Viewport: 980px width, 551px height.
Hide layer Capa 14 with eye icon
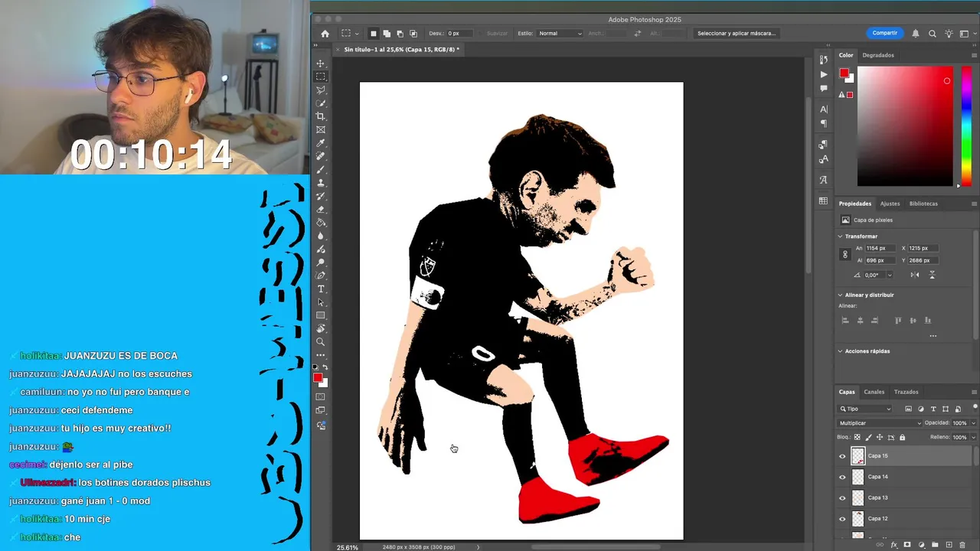click(842, 477)
